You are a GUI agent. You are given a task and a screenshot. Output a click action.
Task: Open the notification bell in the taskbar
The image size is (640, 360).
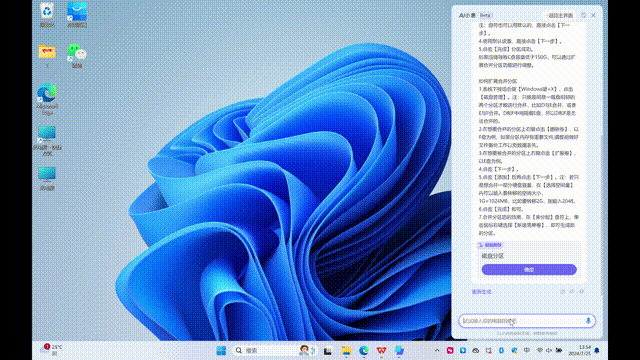pos(597,351)
